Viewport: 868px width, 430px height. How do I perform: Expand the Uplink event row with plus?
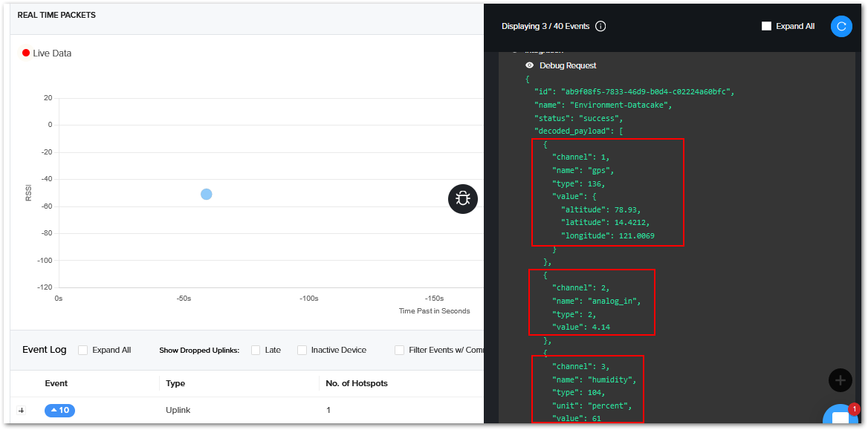tap(22, 411)
